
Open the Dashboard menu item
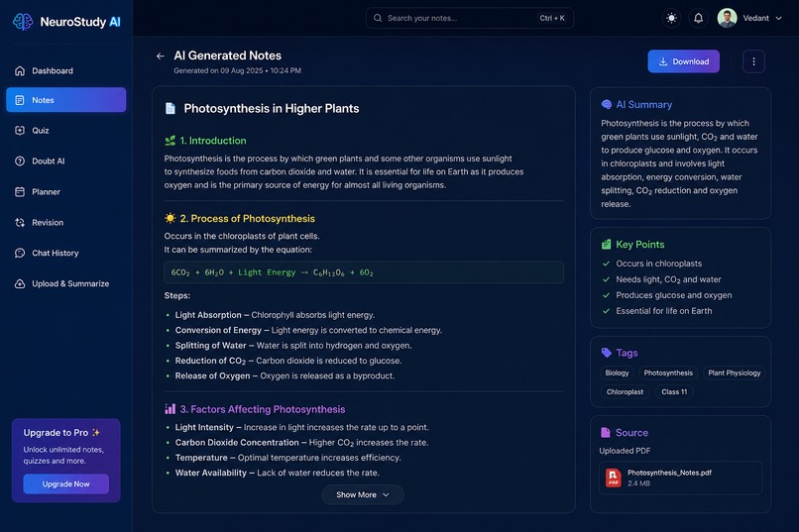[x=66, y=70]
